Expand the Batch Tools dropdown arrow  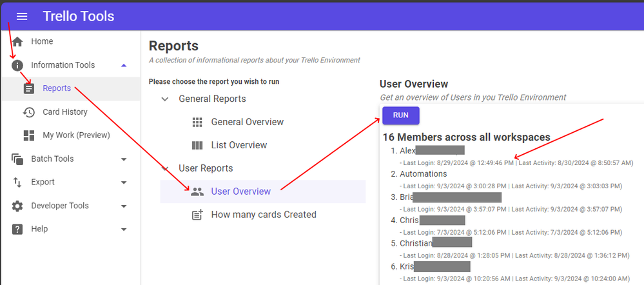[x=124, y=159]
